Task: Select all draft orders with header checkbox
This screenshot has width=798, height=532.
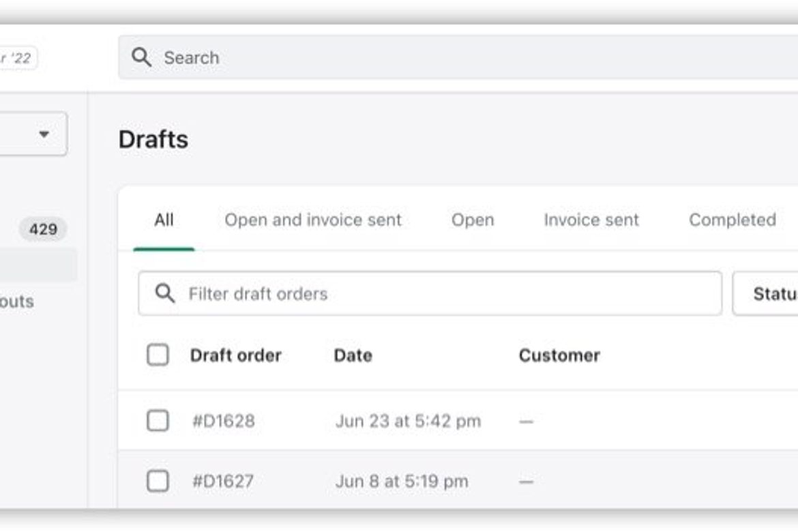Action: [x=158, y=355]
